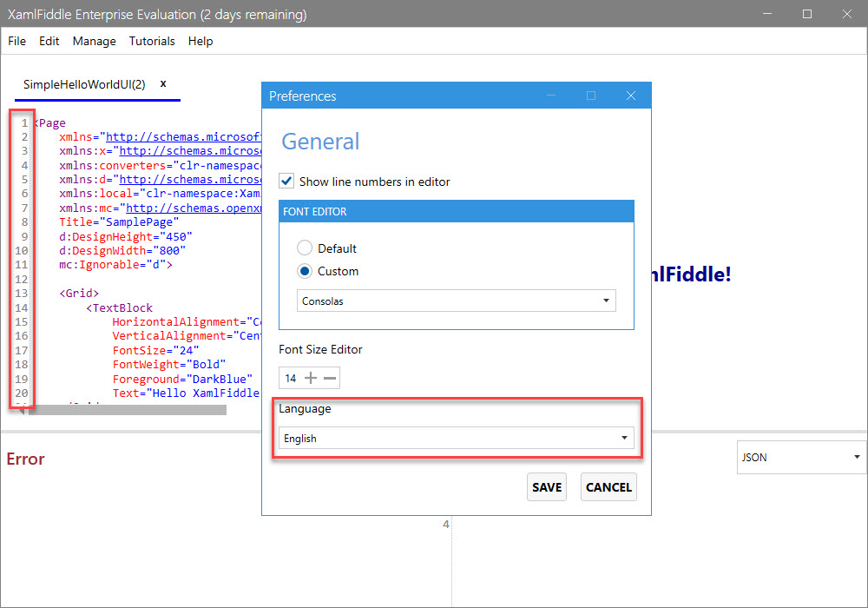Click the FontWeight="Bold" code line

click(x=169, y=364)
